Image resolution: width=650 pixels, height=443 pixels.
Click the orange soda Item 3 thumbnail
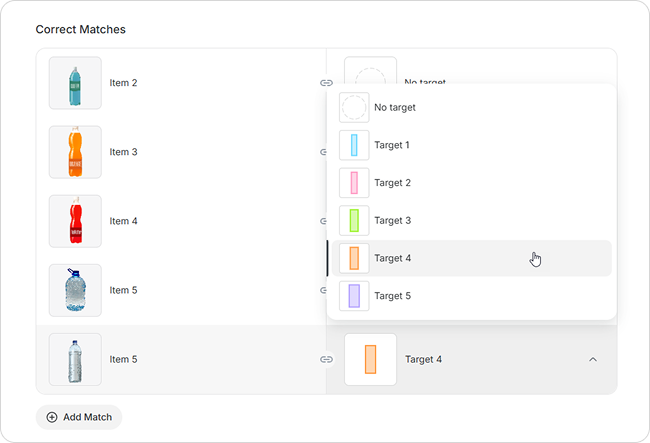pyautogui.click(x=75, y=152)
